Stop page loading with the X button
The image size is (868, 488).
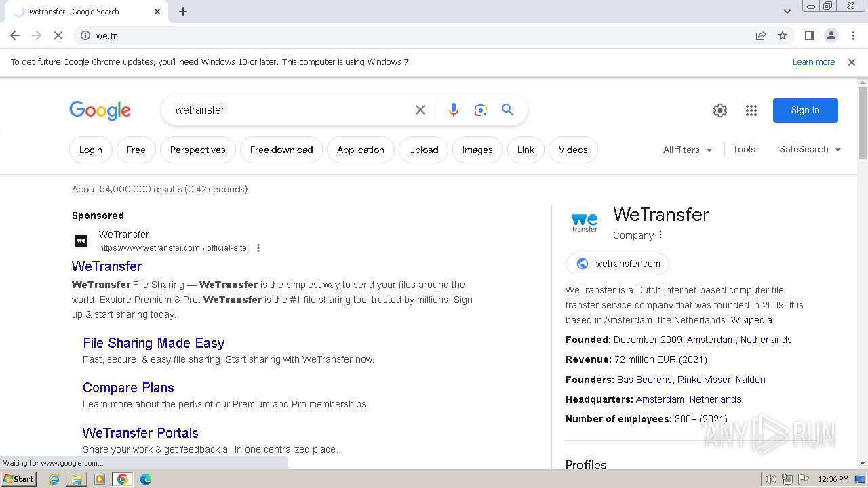click(x=58, y=36)
